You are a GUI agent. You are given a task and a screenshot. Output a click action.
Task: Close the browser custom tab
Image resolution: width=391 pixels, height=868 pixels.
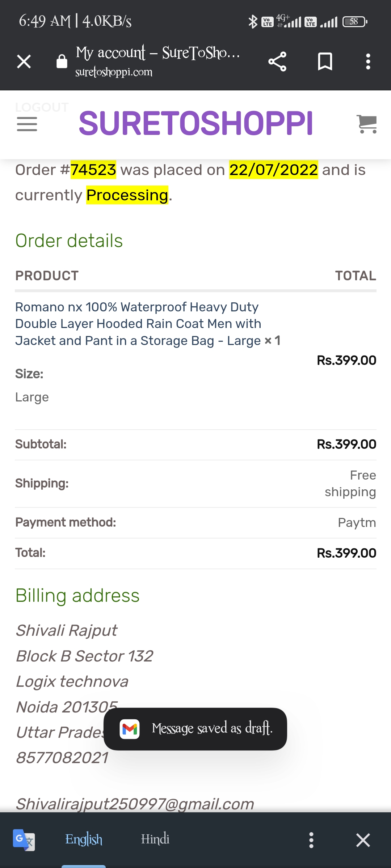24,61
